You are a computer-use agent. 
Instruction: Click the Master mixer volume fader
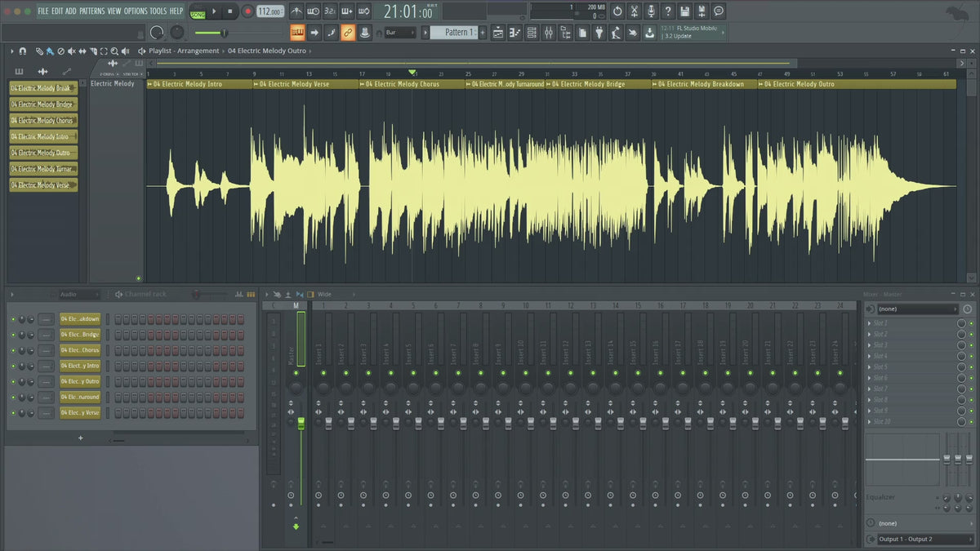pos(301,422)
